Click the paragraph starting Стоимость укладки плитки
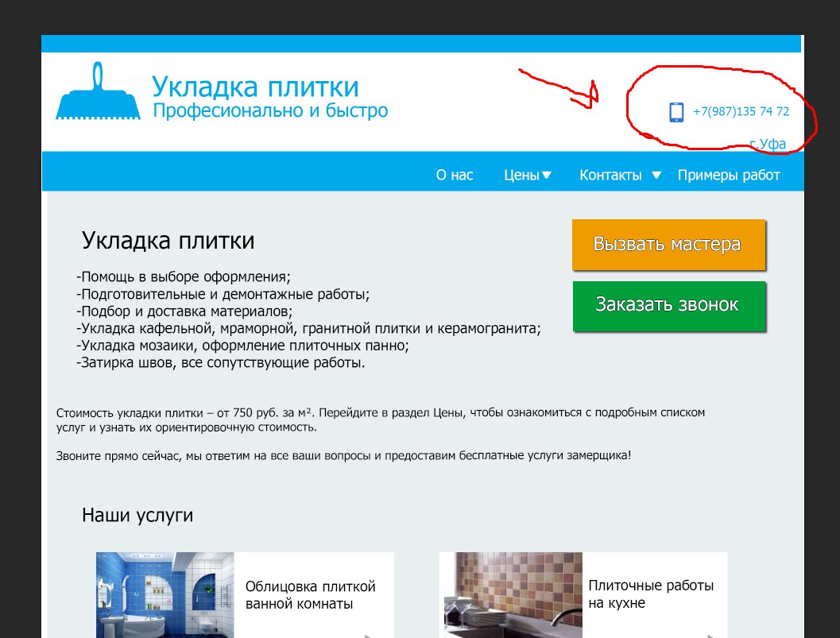 click(381, 420)
